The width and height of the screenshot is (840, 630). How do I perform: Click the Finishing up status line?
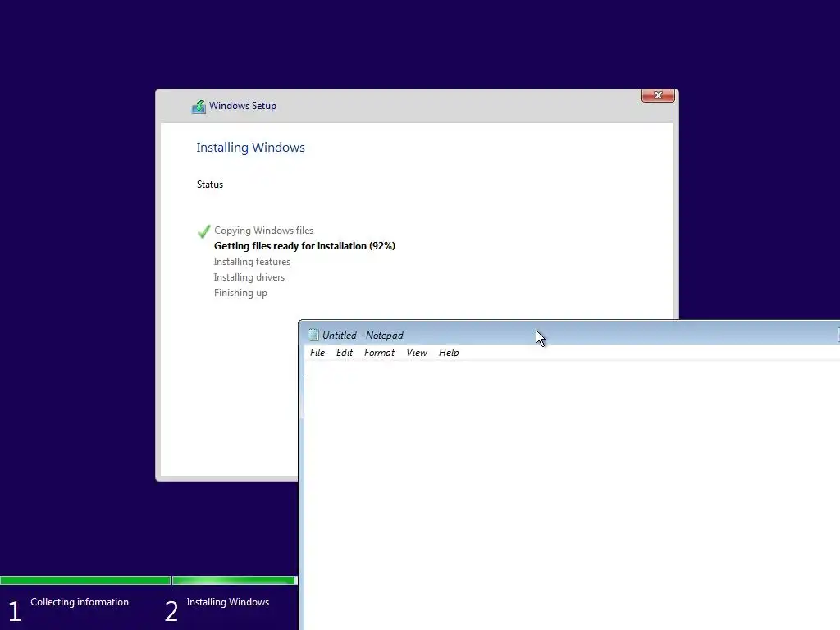point(240,293)
